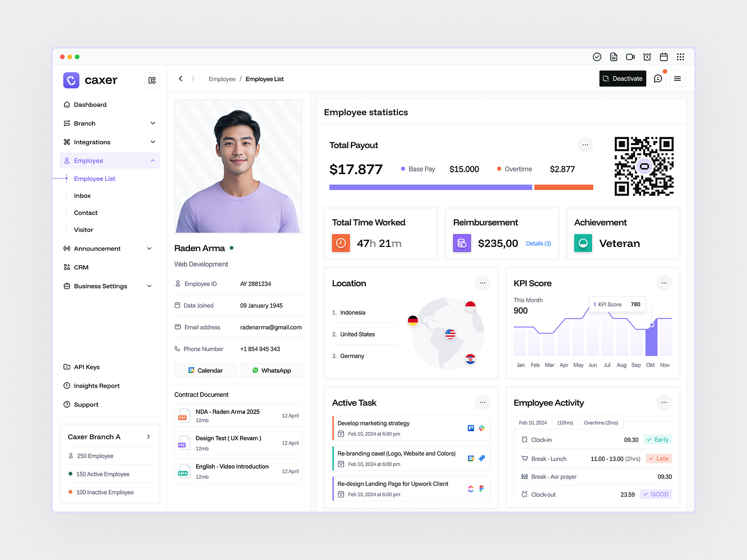The image size is (747, 560).
Task: Open the hamburger menu icon
Action: (677, 79)
